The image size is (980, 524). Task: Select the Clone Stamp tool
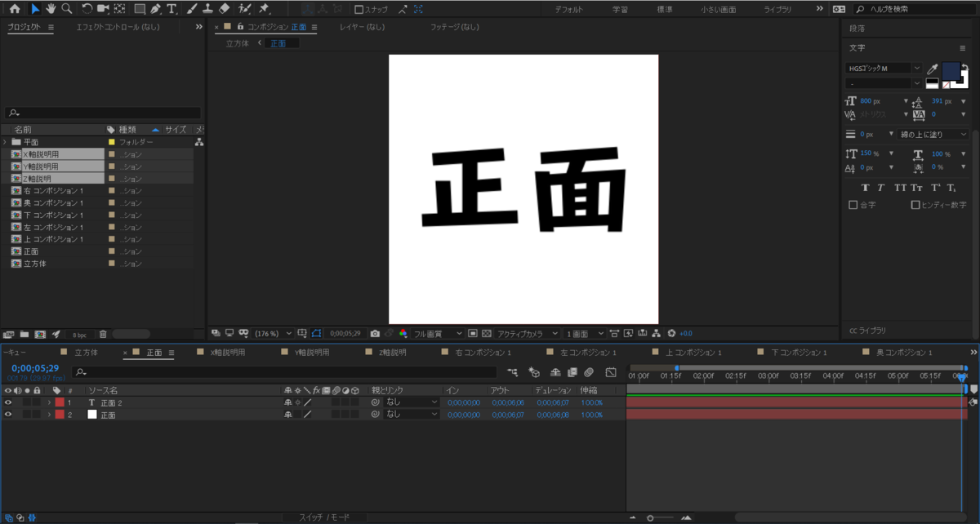point(208,9)
